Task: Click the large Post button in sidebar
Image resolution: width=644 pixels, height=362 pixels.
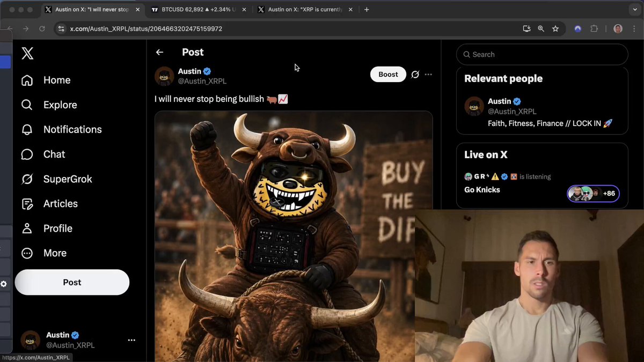Action: (x=72, y=282)
